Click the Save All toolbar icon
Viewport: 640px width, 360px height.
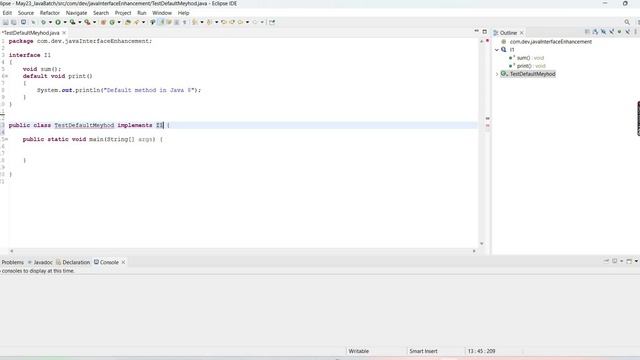(13, 22)
